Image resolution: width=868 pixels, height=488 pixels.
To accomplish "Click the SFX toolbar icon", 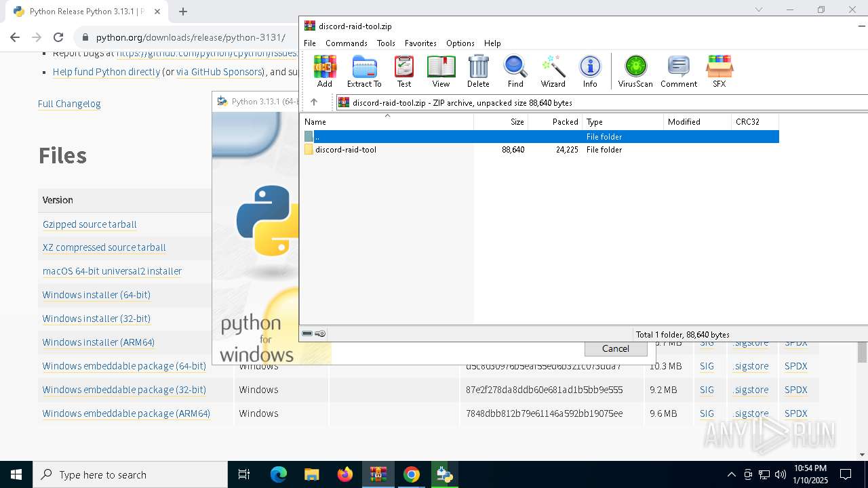I will click(x=719, y=72).
